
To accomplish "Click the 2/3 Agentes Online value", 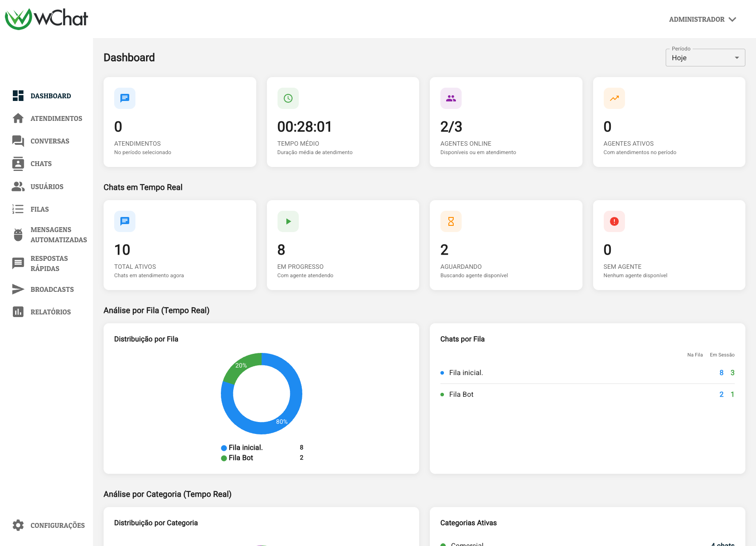I will (451, 127).
